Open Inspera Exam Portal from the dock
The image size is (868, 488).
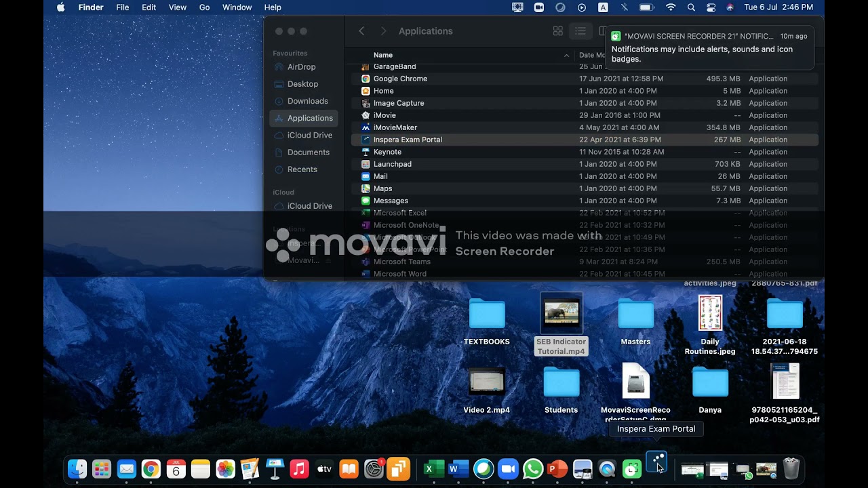(656, 462)
